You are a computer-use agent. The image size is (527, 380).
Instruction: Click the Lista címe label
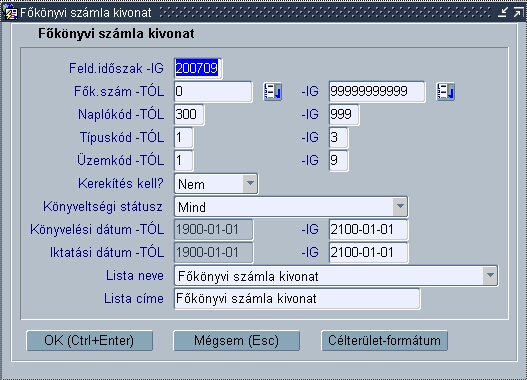tap(134, 299)
